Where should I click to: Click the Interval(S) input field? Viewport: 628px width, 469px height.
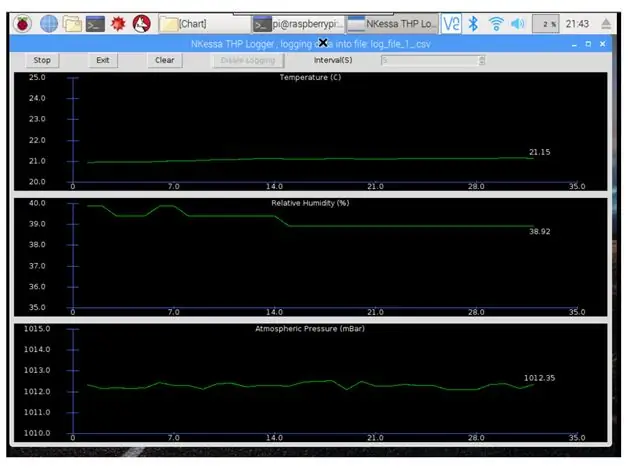tap(429, 60)
